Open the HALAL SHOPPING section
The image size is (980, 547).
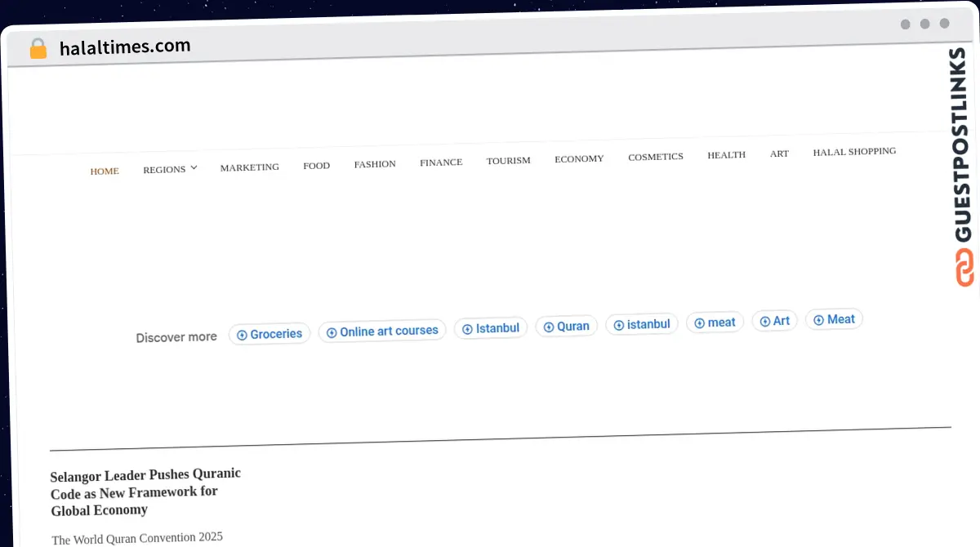pyautogui.click(x=854, y=152)
